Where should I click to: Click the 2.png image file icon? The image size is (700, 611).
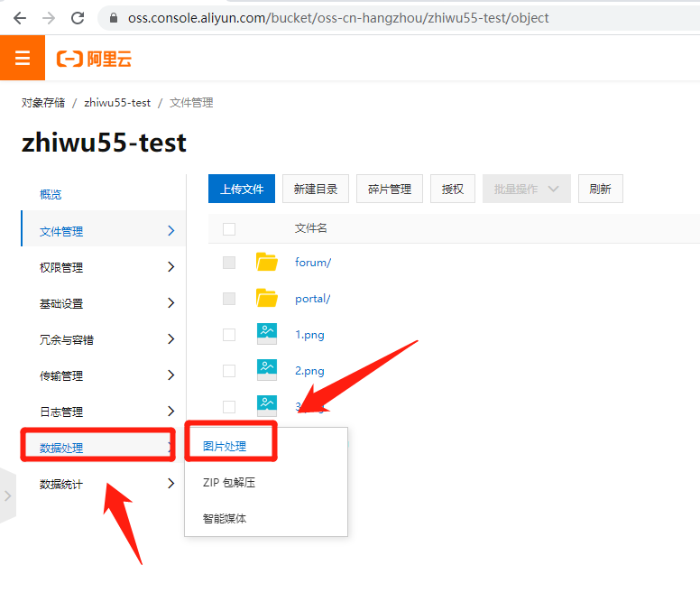coord(267,370)
